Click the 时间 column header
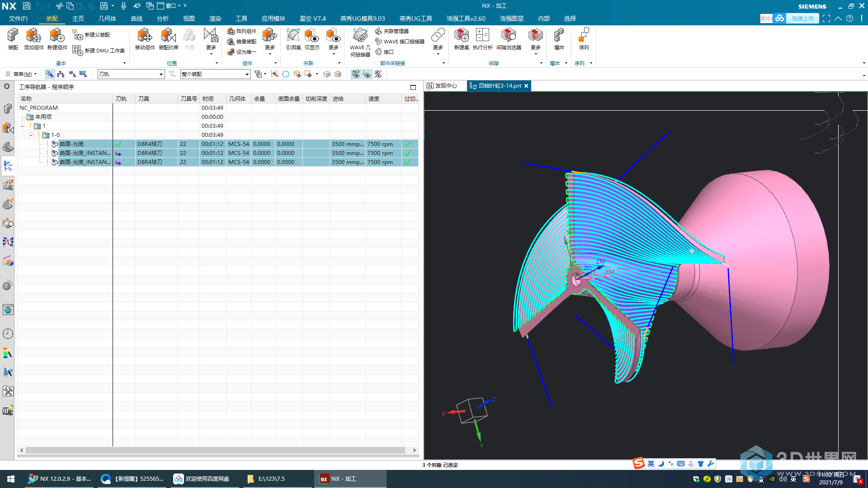The height and width of the screenshot is (488, 868). point(212,99)
